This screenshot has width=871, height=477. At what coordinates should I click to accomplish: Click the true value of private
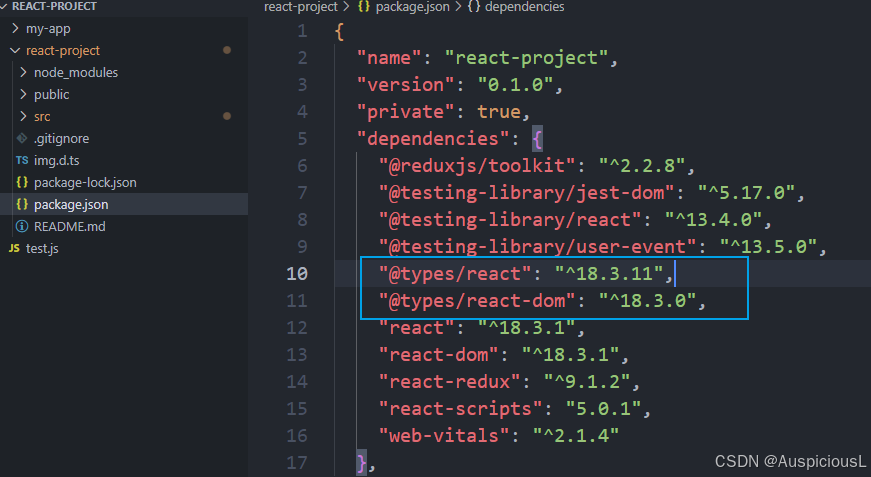pyautogui.click(x=499, y=112)
